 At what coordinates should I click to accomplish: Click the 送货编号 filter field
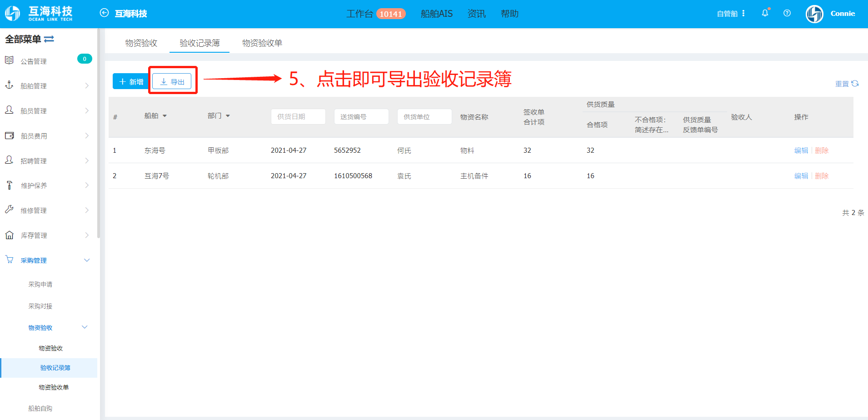[361, 116]
